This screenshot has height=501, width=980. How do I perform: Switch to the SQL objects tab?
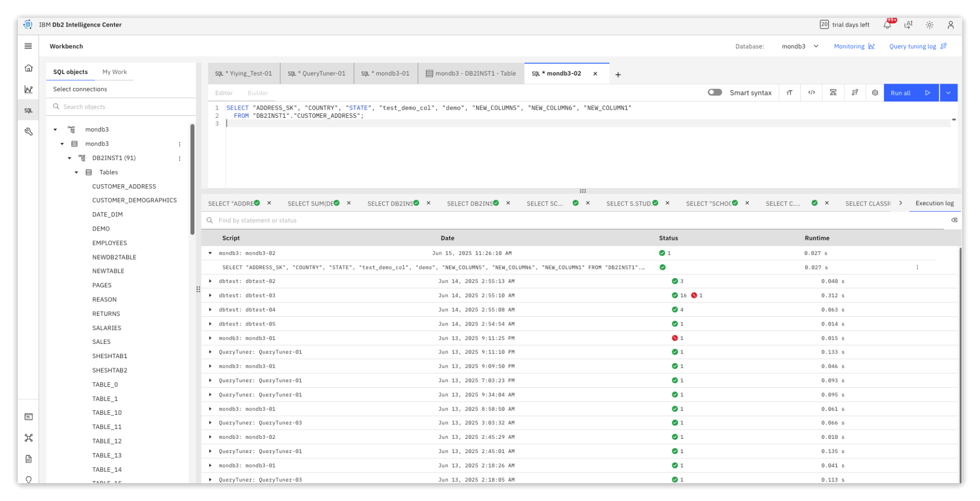(70, 72)
